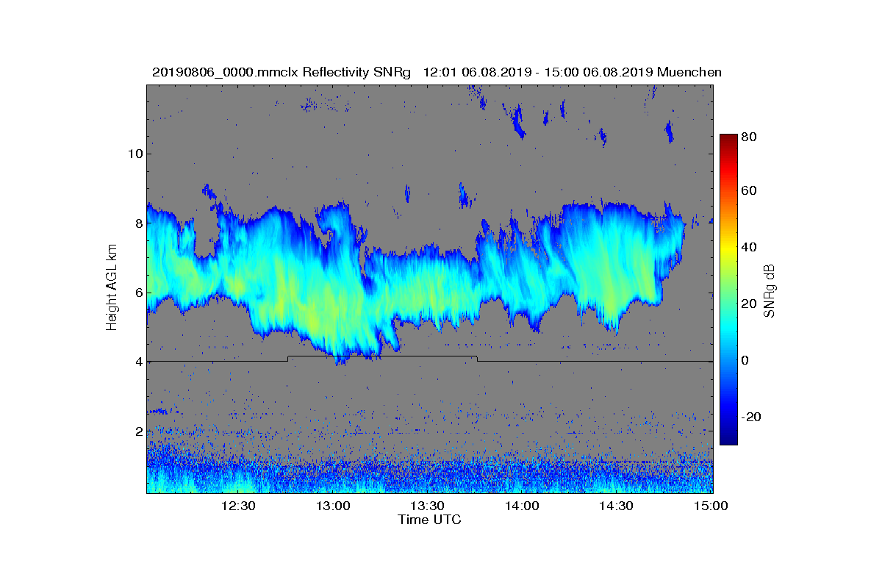This screenshot has width=882, height=588.
Task: Click the 14:30 time tick label
Action: (x=616, y=506)
